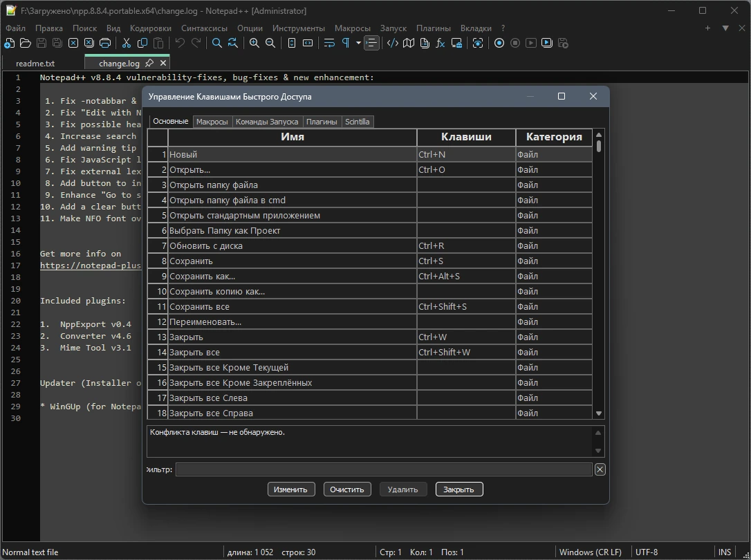Click the Close all documents toolbar icon

click(89, 43)
